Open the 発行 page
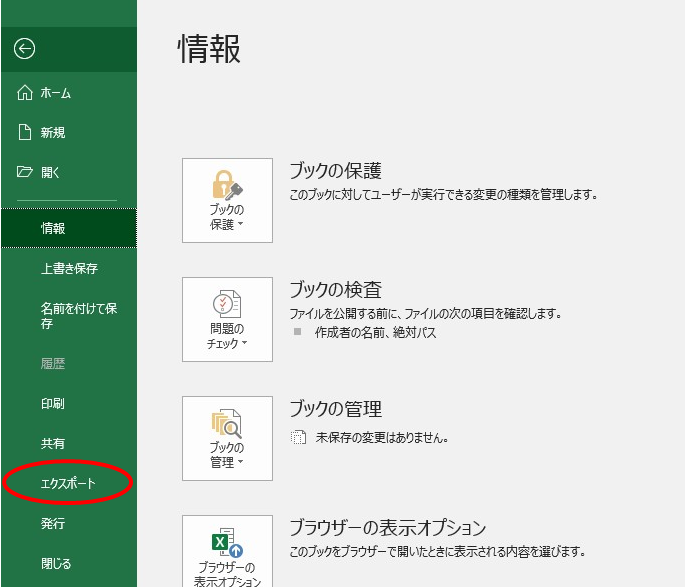The image size is (685, 587). (x=69, y=523)
